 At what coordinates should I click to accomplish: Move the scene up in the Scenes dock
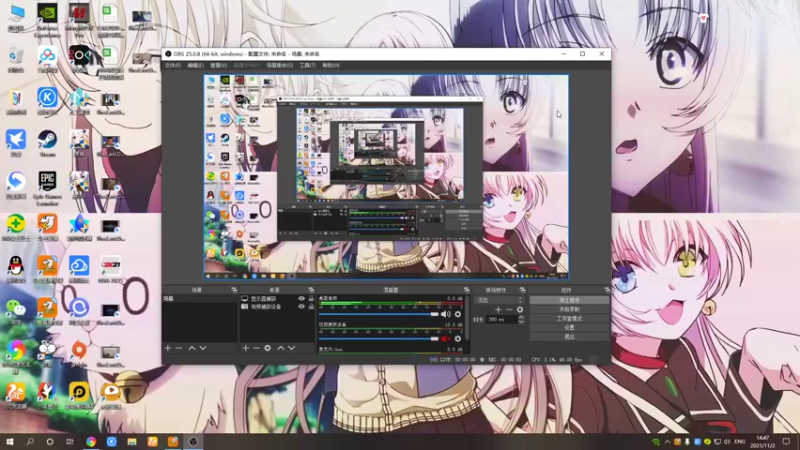tap(192, 348)
